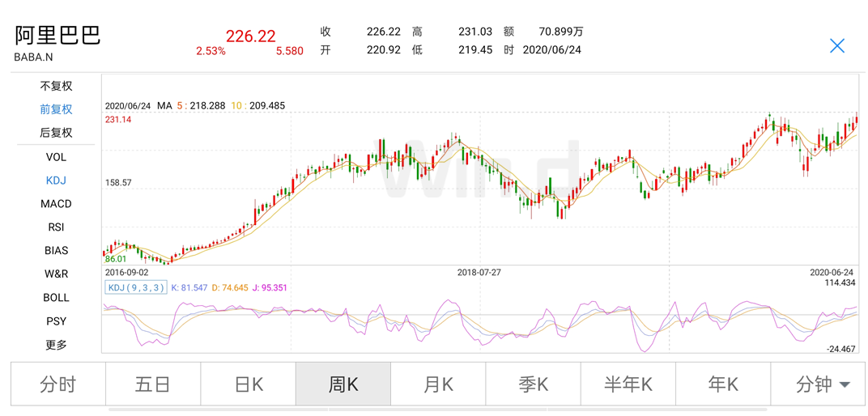Switch to 年K yearly candlestick tab

[724, 384]
